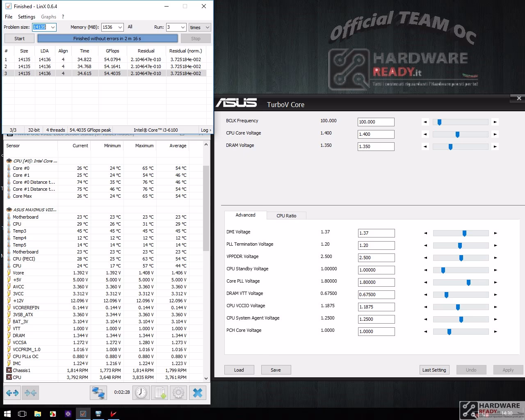Click the CPU Core Voltage slider handle
525x420 pixels.
pos(457,134)
